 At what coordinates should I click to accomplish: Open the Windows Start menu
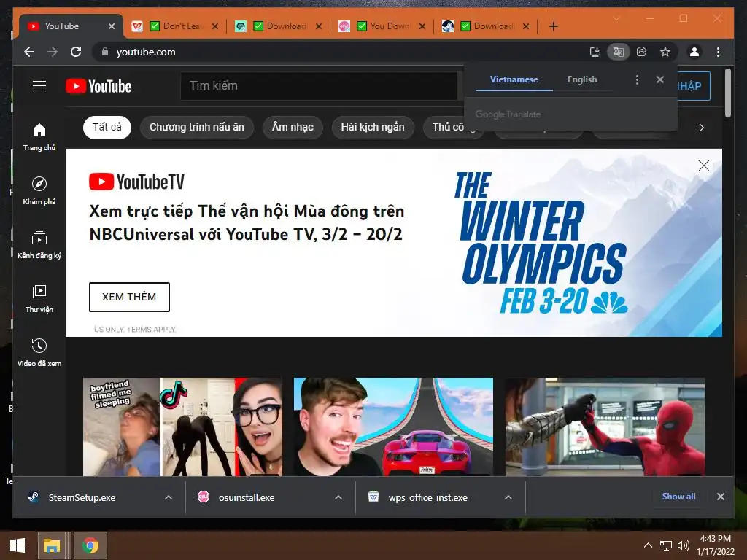[18, 545]
